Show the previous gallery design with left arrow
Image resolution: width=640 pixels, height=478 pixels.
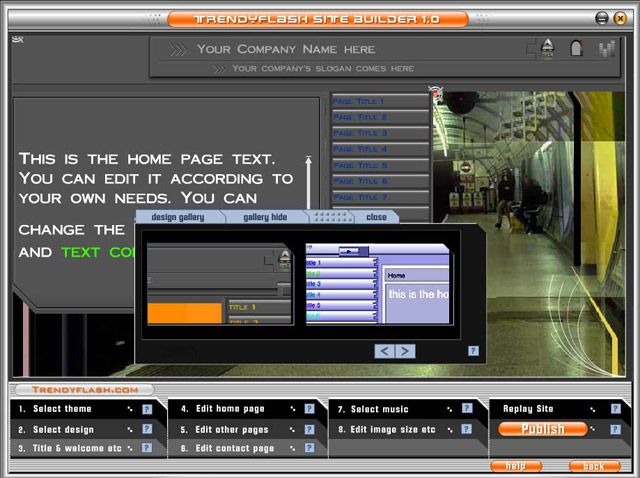tap(384, 351)
